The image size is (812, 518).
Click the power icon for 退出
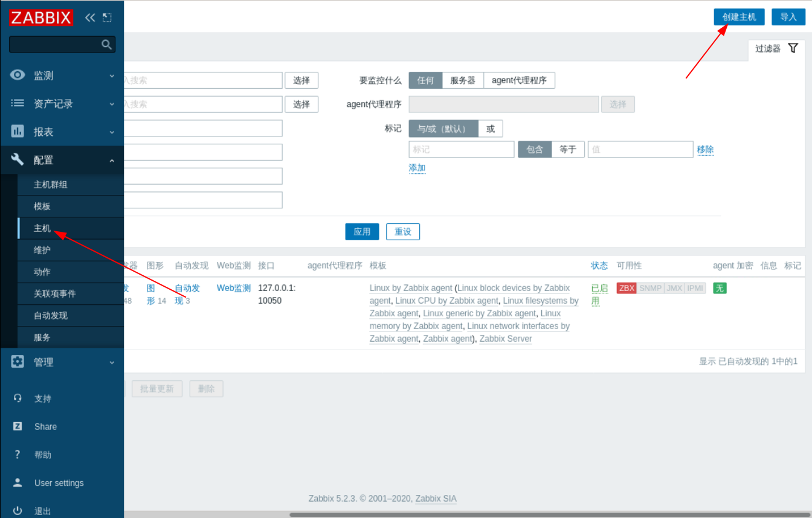point(18,511)
